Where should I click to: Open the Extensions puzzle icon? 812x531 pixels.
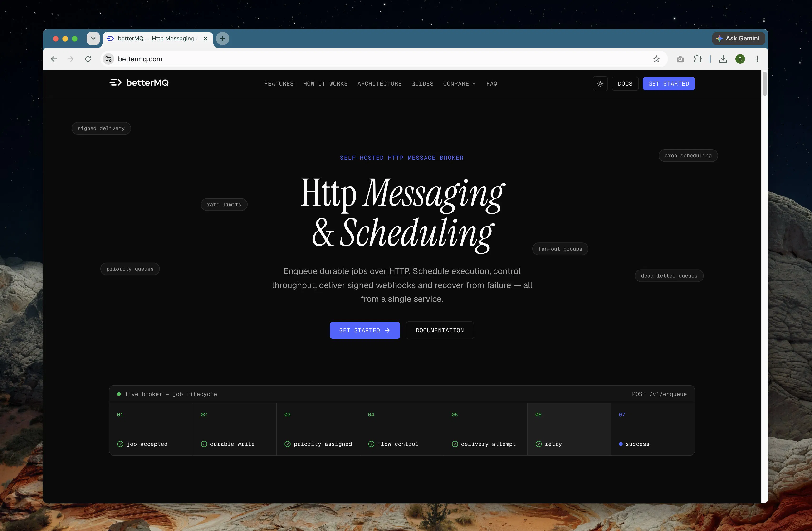pyautogui.click(x=698, y=59)
